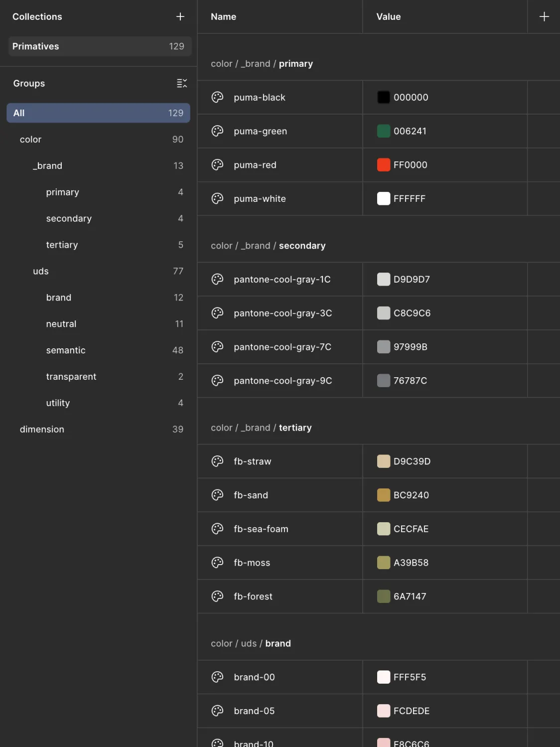Click the palette icon next to fb-straw

[217, 461]
